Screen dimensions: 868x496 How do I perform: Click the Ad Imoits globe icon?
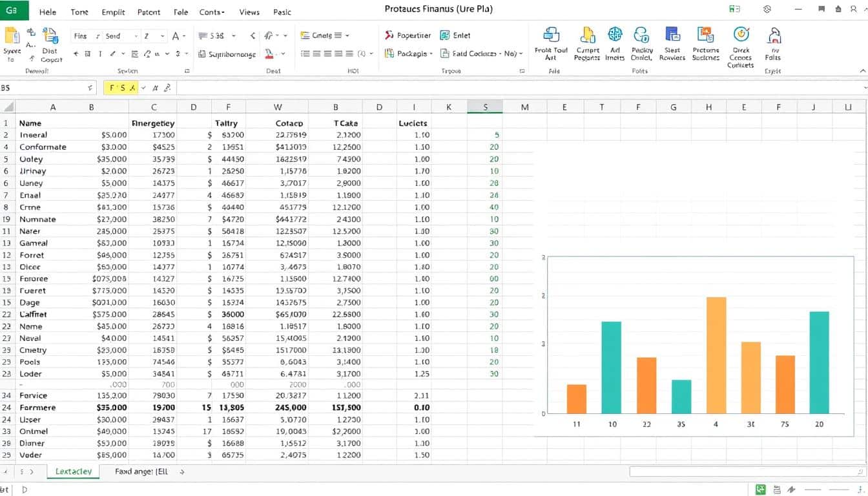(x=615, y=34)
